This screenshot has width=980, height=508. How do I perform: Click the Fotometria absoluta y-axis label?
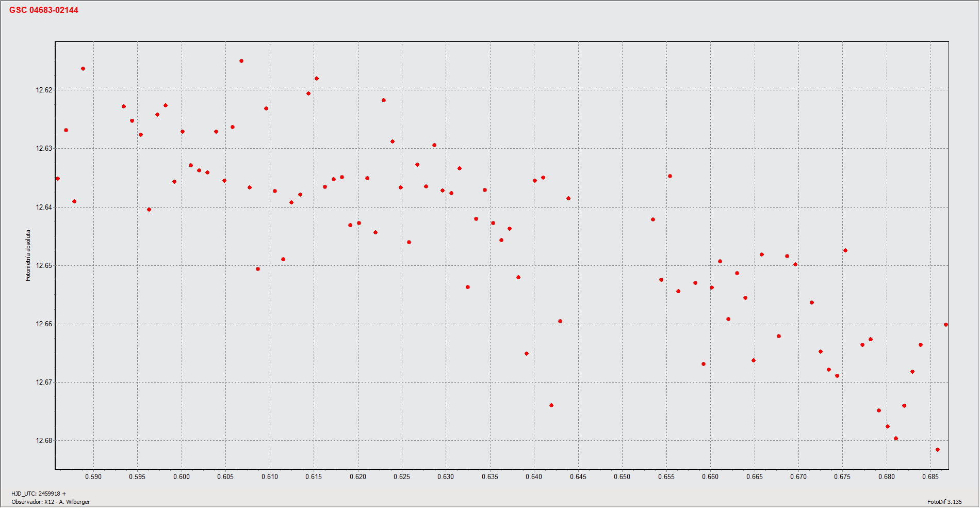(28, 256)
